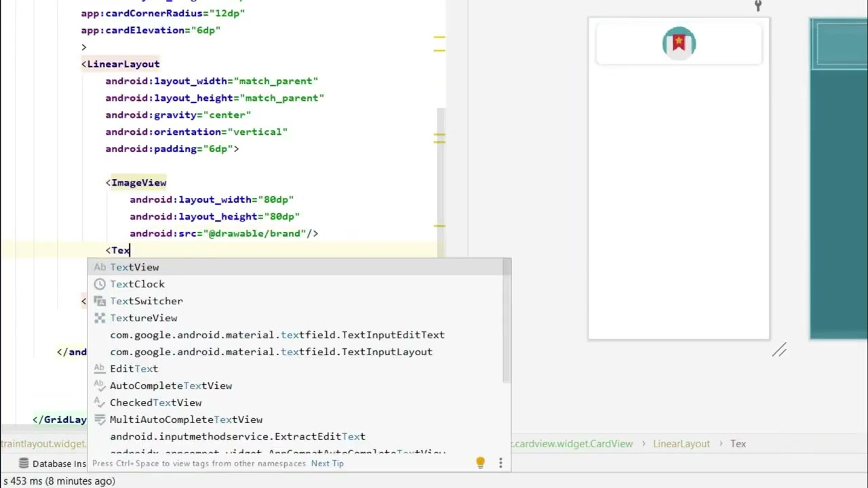Click android:gravity="center" attribute
The height and width of the screenshot is (488, 868).
178,115
